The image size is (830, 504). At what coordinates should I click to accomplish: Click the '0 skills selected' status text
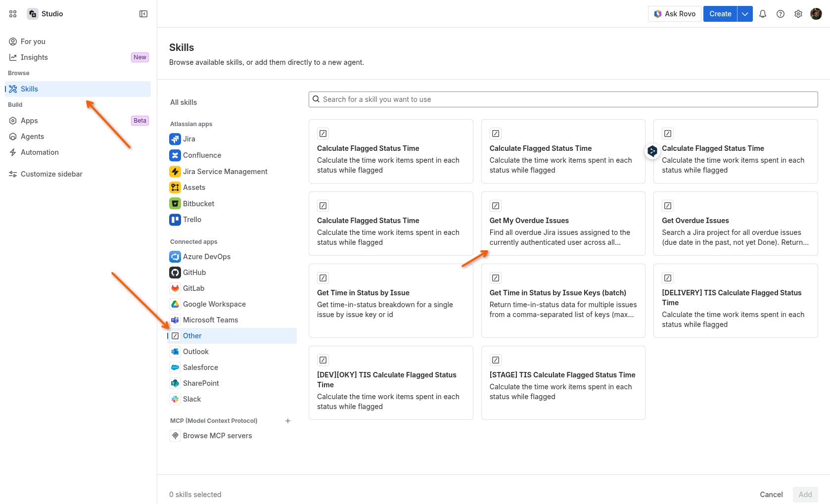pyautogui.click(x=195, y=495)
